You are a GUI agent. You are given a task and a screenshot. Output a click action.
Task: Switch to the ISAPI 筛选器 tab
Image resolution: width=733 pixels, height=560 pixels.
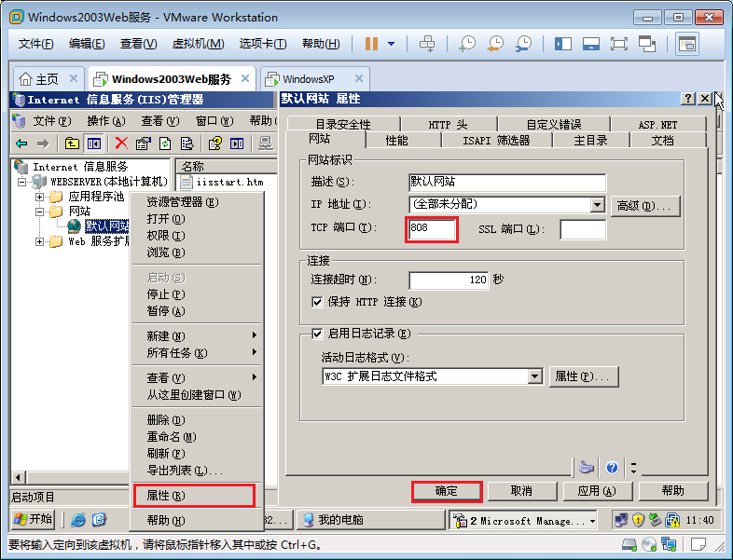click(x=496, y=140)
